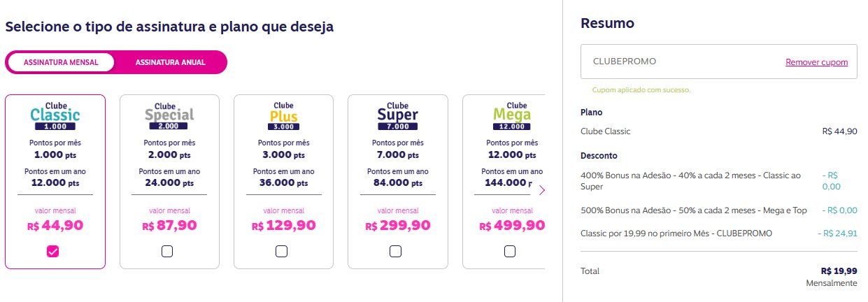868x302 pixels.
Task: Uncheck the Clube Classic plan checkbox
Action: pyautogui.click(x=52, y=252)
